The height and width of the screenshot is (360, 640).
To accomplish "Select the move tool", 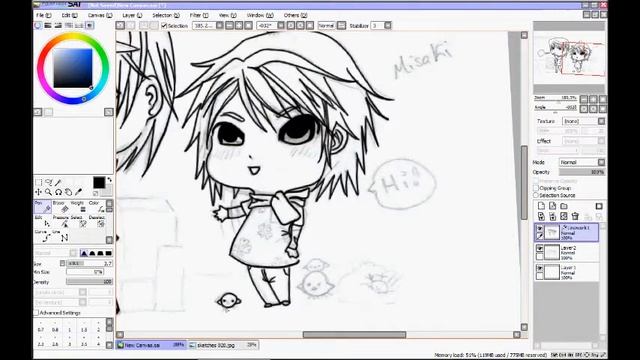I will tap(38, 192).
